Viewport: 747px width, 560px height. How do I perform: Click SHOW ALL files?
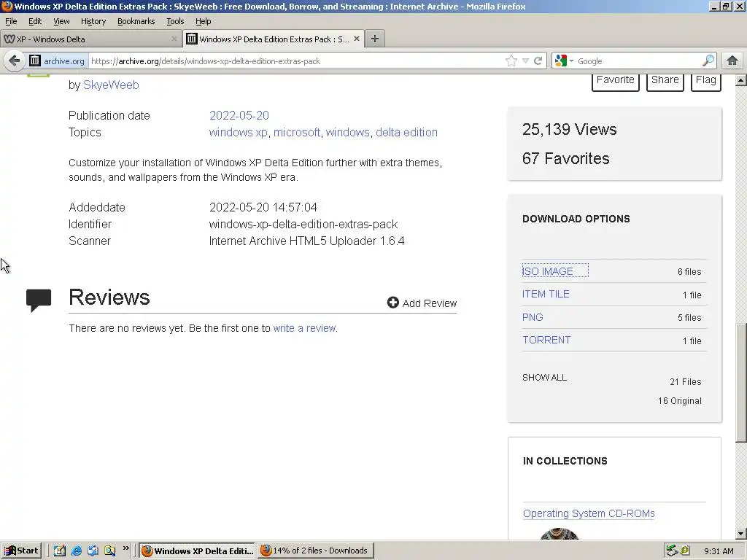point(544,378)
